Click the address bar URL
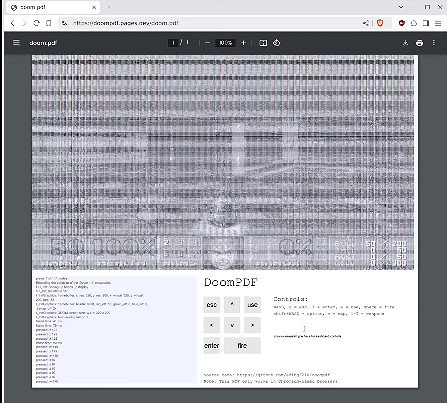 pos(126,23)
